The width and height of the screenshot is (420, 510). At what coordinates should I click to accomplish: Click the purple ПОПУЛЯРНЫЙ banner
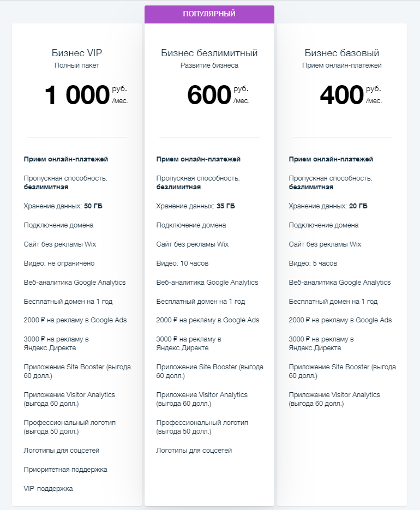coord(209,14)
